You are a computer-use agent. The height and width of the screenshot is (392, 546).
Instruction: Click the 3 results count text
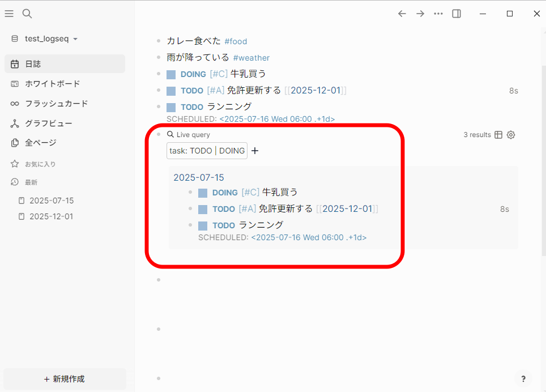[x=477, y=135]
